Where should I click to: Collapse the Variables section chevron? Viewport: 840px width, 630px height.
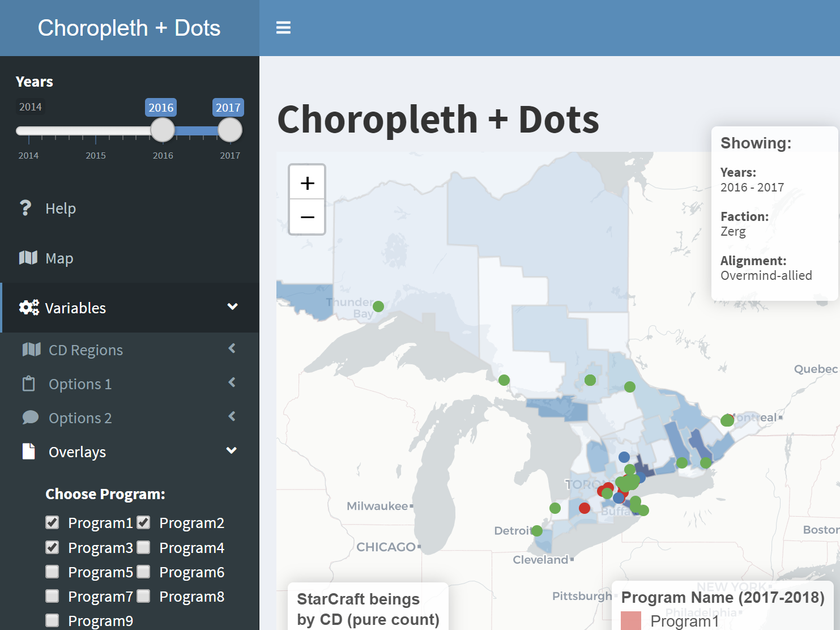pyautogui.click(x=232, y=307)
